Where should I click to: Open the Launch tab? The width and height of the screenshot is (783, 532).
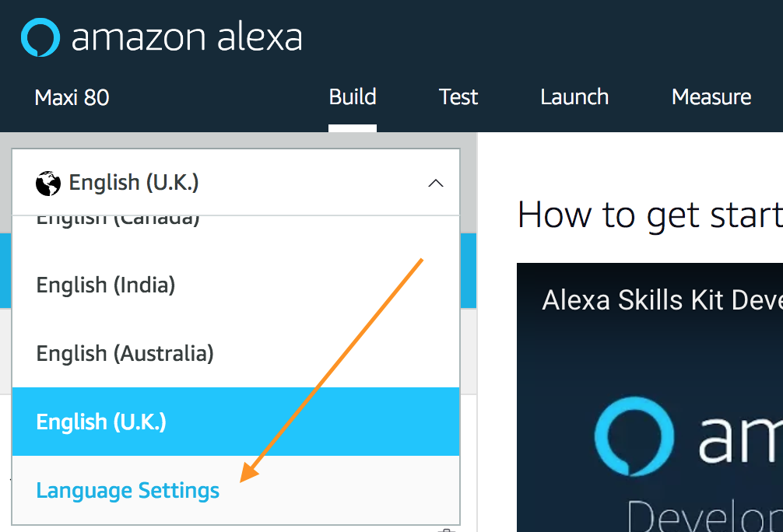(x=574, y=97)
